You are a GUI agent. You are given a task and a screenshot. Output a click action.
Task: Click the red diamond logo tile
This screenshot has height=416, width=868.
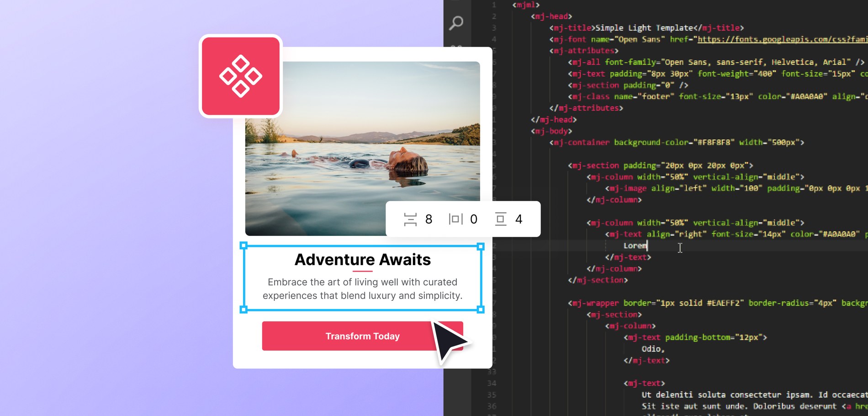[241, 76]
